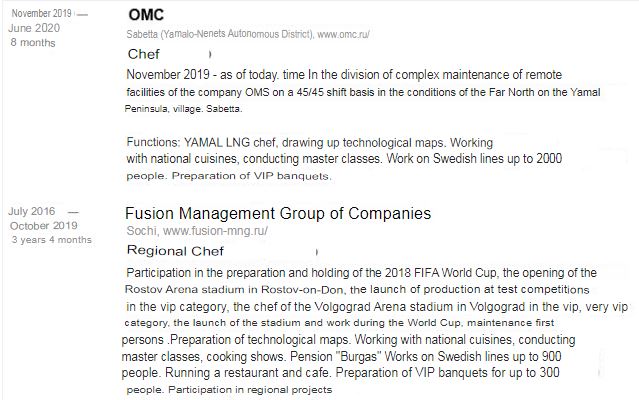Select the Regional Chef job title
The image size is (639, 400).
[x=175, y=251]
